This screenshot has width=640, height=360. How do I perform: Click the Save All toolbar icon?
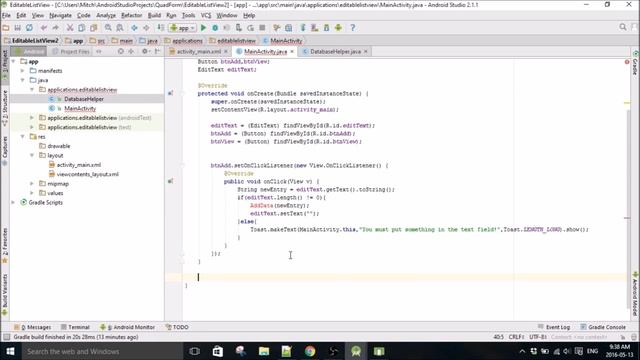click(17, 28)
